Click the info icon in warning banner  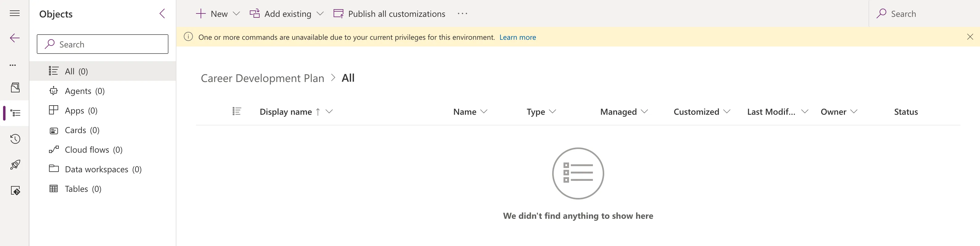pyautogui.click(x=188, y=37)
